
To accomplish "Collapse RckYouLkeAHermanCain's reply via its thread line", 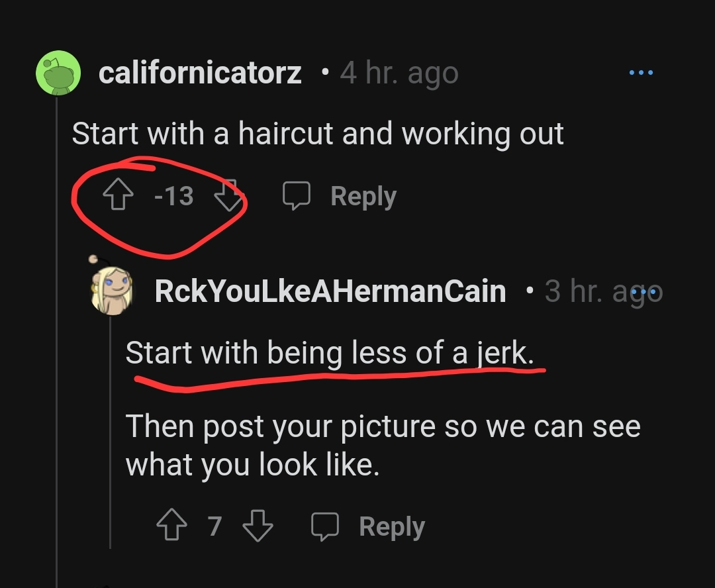I will [111, 432].
